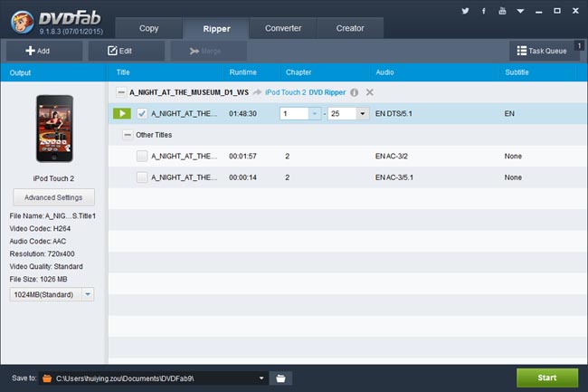
Task: Browse output folder with folder button
Action: pos(280,378)
